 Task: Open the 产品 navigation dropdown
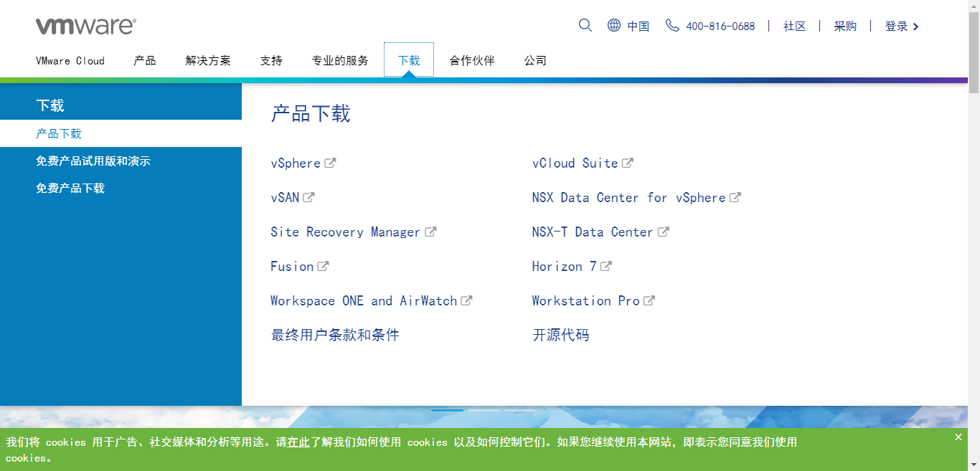coord(145,61)
